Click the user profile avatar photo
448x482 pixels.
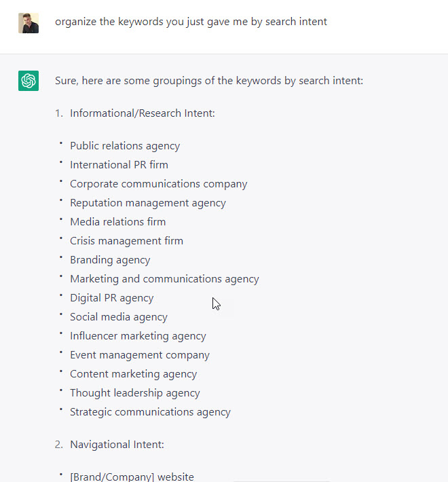[29, 23]
